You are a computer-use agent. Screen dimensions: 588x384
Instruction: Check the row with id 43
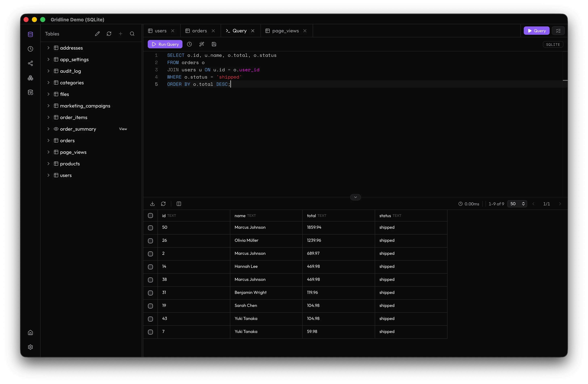tap(150, 319)
